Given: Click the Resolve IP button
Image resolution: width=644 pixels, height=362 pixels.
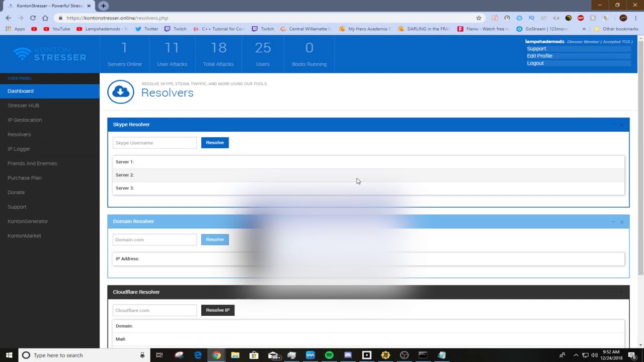Looking at the screenshot, I should coord(218,310).
